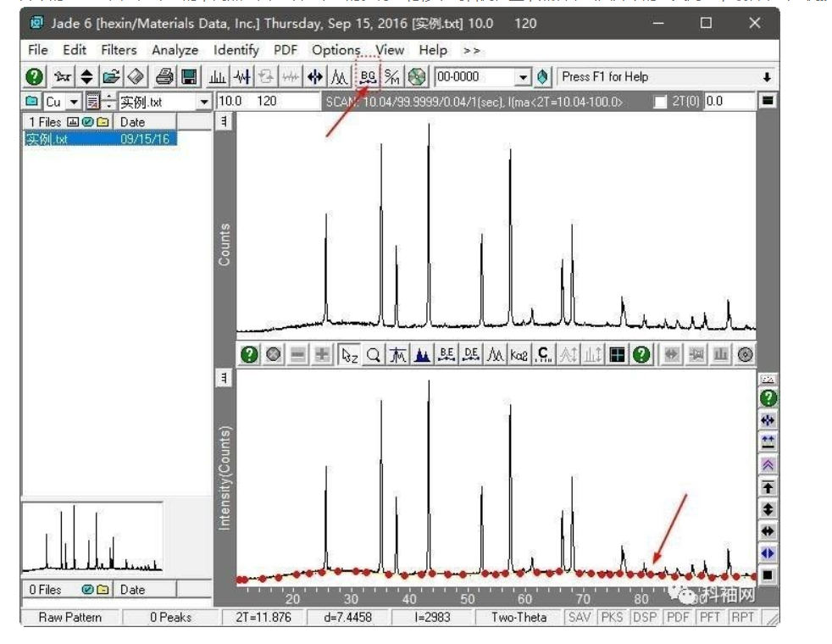Click the BG background removal button
Image resolution: width=832 pixels, height=644 pixels.
367,77
